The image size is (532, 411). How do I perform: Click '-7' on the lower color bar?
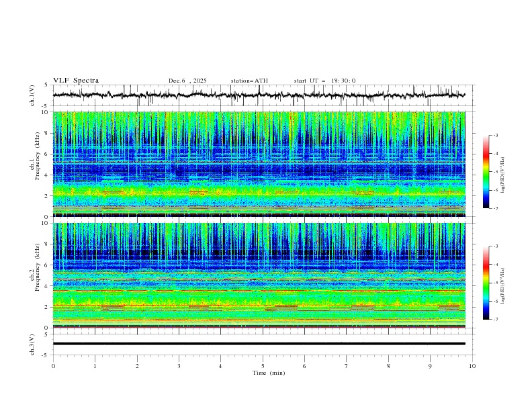496,320
